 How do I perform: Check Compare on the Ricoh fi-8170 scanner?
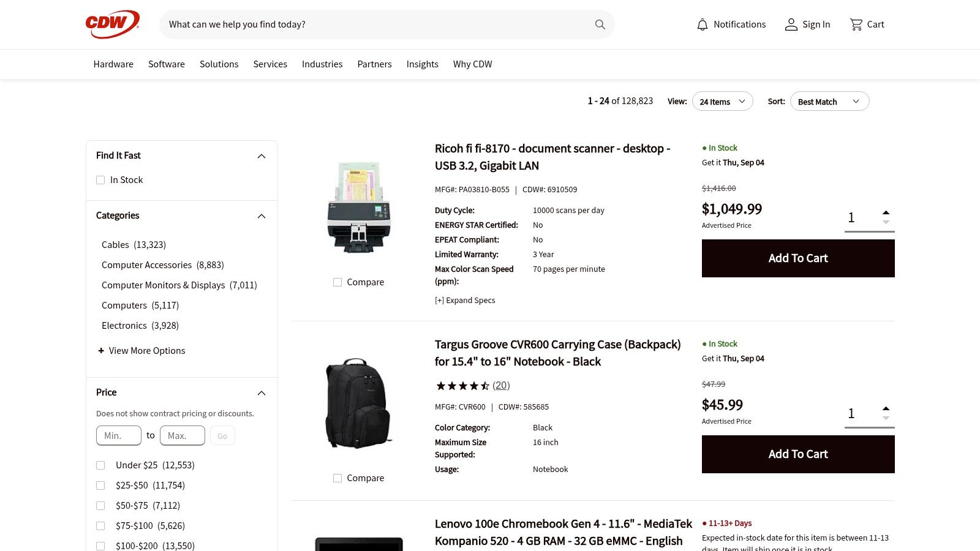tap(337, 282)
